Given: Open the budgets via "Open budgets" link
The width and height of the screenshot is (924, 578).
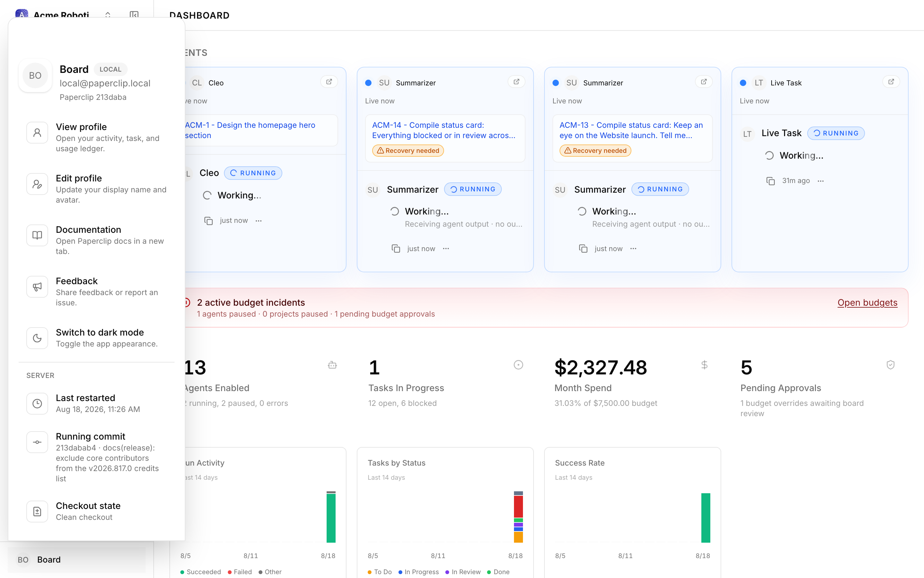Looking at the screenshot, I should coord(867,302).
